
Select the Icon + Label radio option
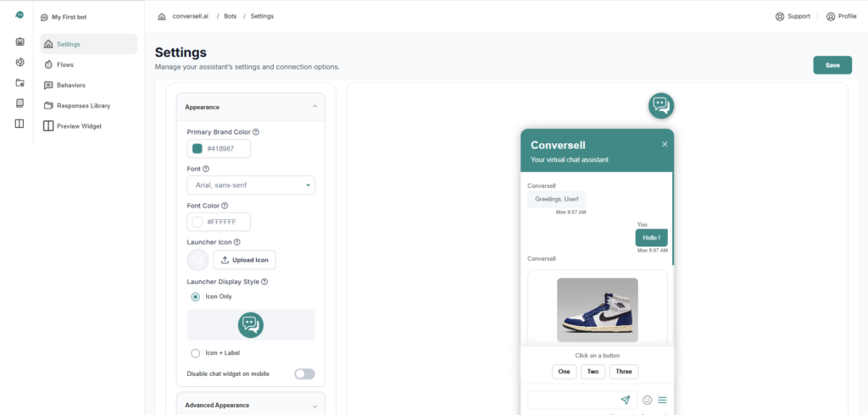click(x=196, y=353)
